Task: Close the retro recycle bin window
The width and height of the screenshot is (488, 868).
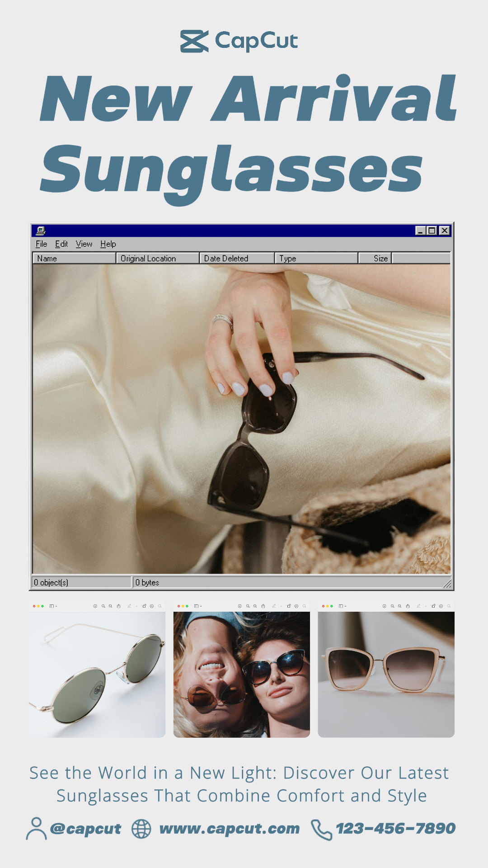Action: point(445,231)
